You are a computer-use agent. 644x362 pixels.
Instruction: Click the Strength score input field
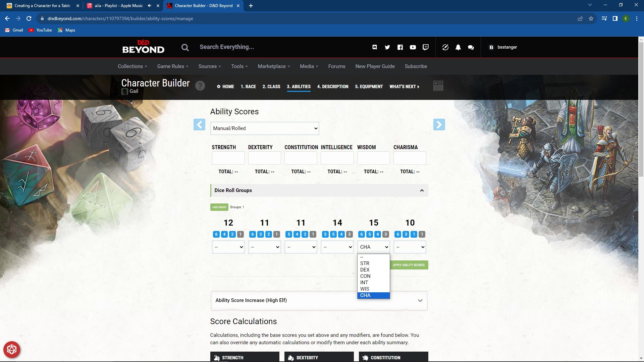tap(228, 158)
